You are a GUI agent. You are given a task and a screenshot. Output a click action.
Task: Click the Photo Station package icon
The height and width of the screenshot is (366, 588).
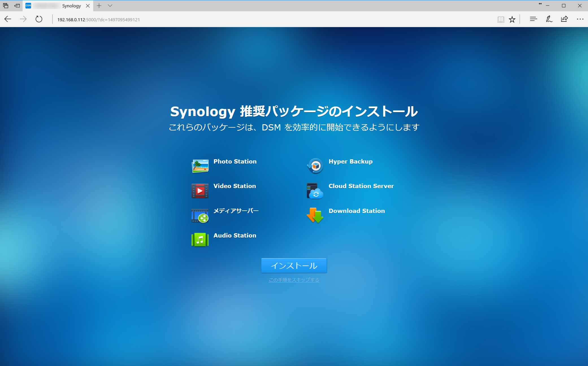[x=200, y=166]
